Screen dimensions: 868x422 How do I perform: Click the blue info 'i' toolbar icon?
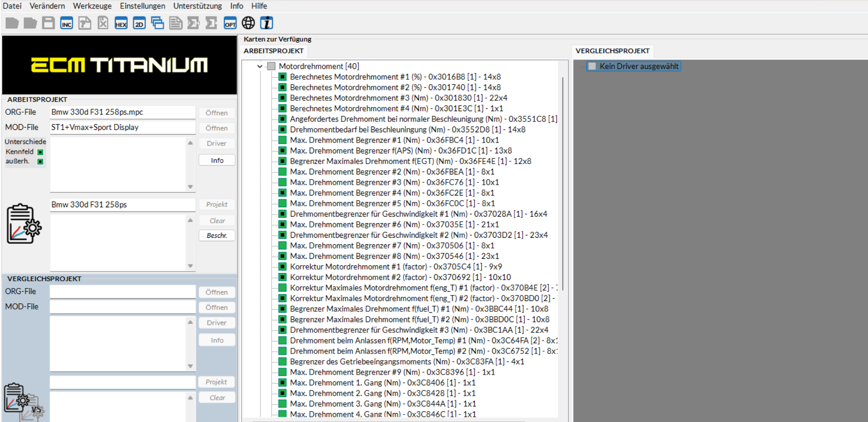coord(266,23)
